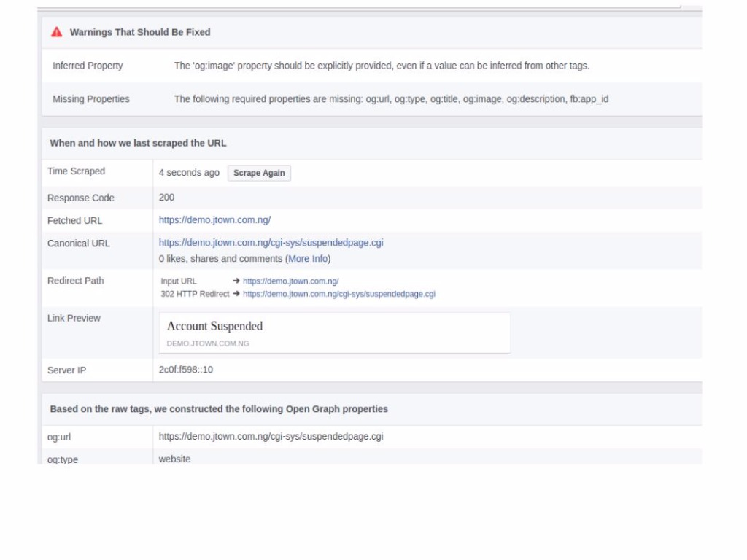Click the 4 seconds ago timestamp
Viewport: 747px width, 560px height.
pyautogui.click(x=189, y=173)
